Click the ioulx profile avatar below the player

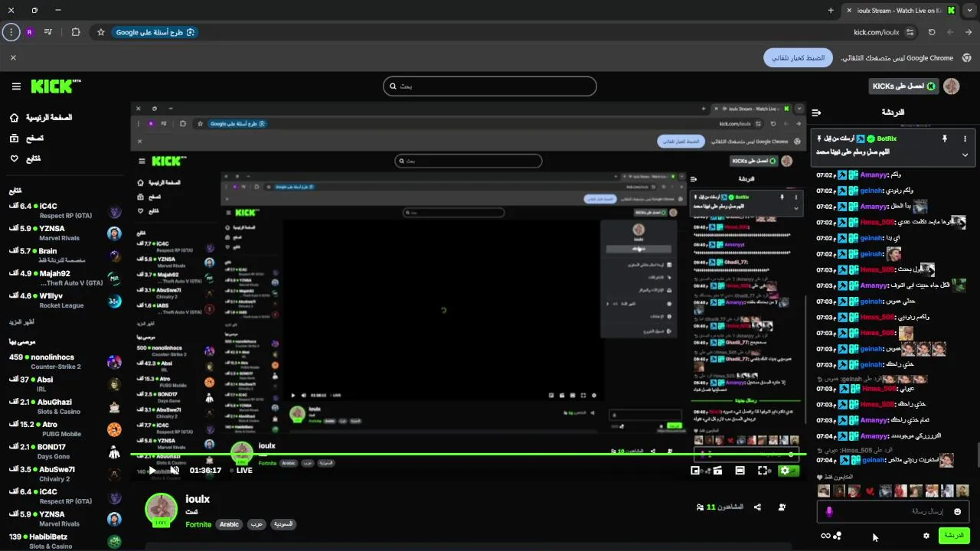[x=162, y=510]
